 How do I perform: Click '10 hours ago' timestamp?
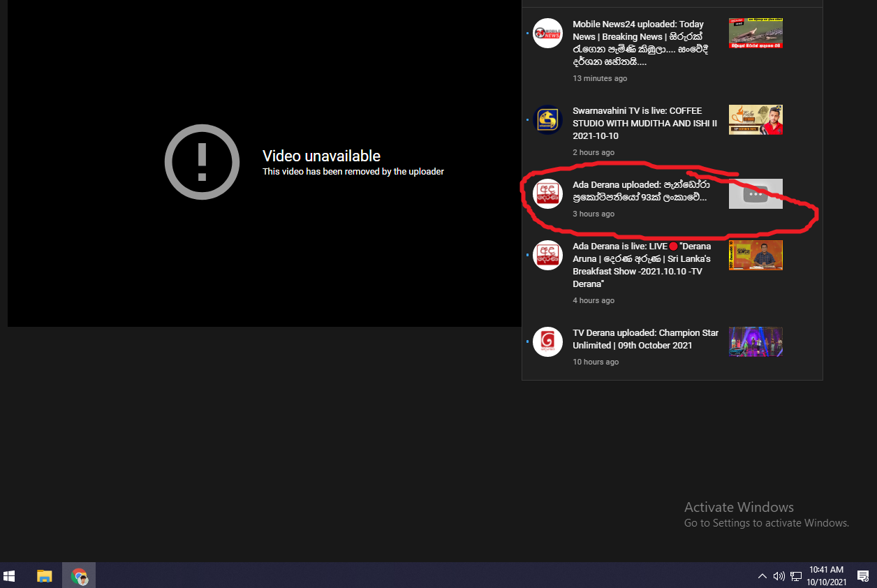[x=596, y=362]
